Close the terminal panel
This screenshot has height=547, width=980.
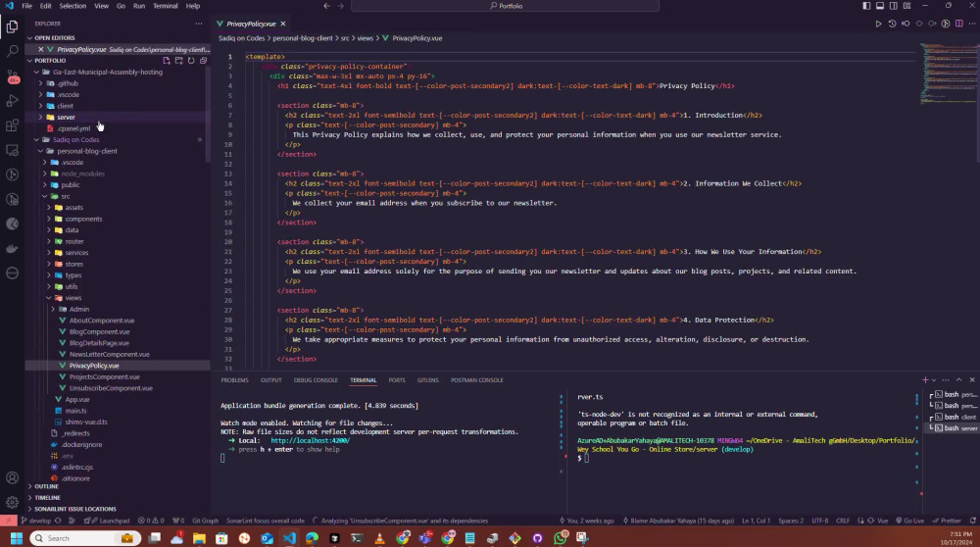972,380
